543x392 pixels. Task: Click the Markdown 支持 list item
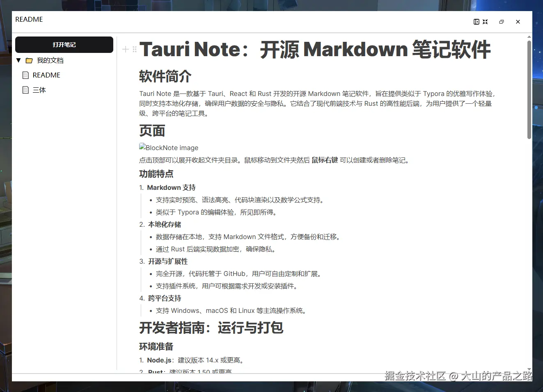click(171, 187)
